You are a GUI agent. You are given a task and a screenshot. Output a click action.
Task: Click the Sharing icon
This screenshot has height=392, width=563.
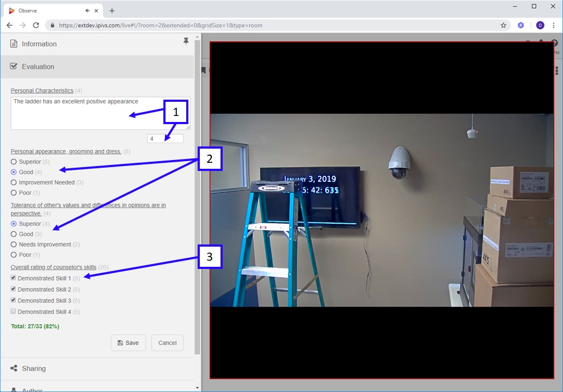tap(14, 368)
